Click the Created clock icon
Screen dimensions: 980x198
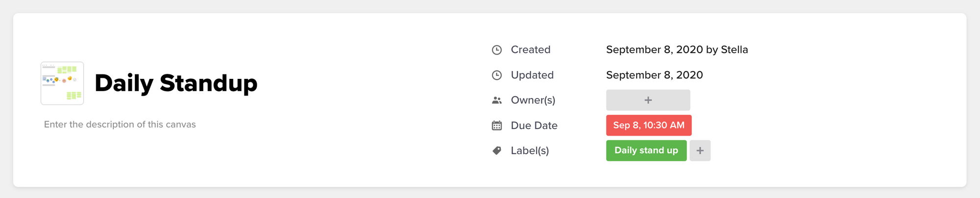click(497, 50)
